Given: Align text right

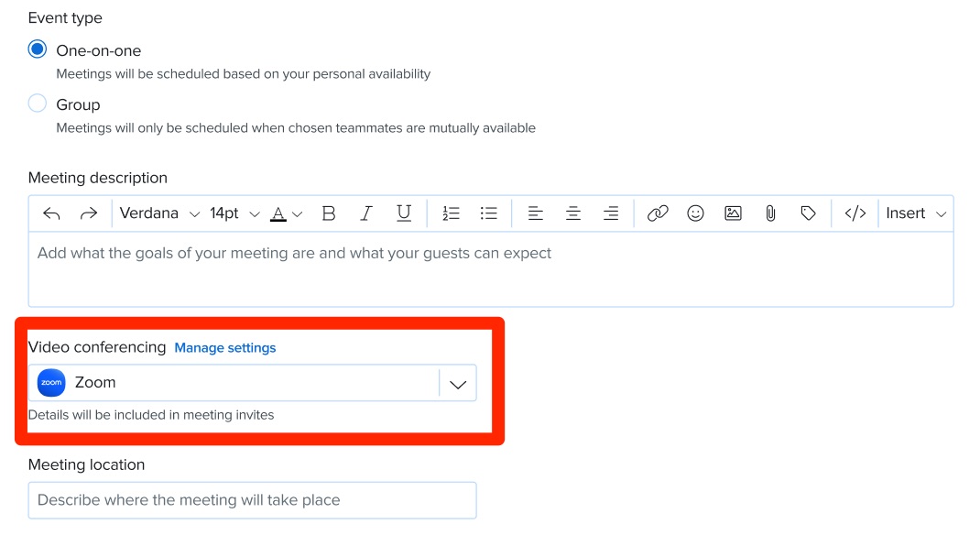Looking at the screenshot, I should tap(611, 213).
